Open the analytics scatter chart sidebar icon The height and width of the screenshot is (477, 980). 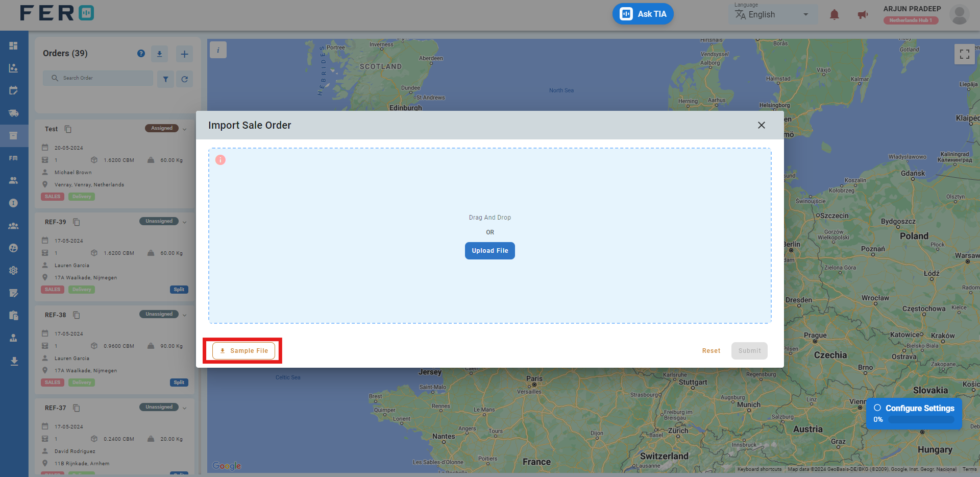click(x=14, y=68)
